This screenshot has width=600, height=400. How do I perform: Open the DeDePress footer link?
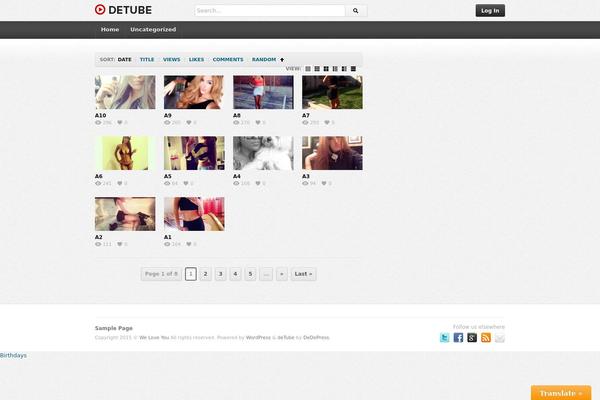point(316,338)
